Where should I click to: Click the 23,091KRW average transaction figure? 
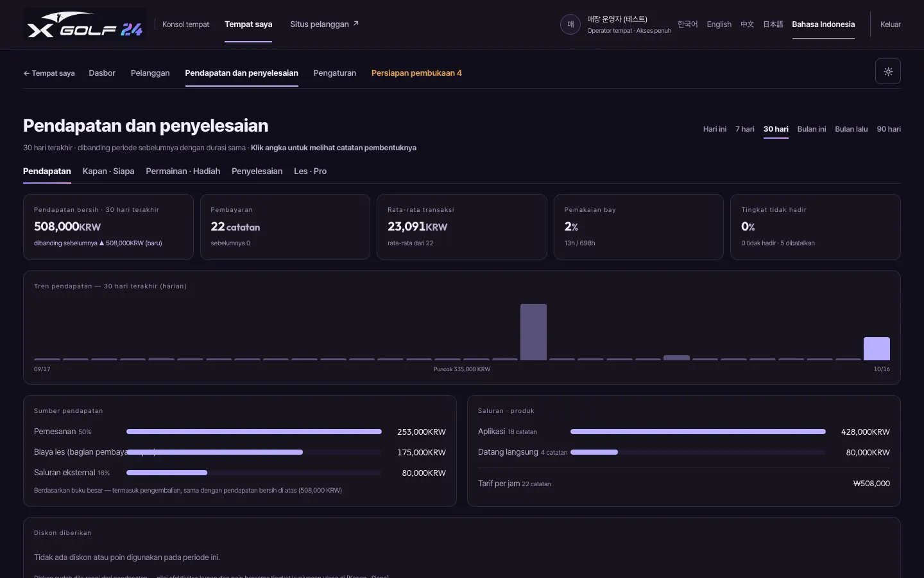coord(418,227)
